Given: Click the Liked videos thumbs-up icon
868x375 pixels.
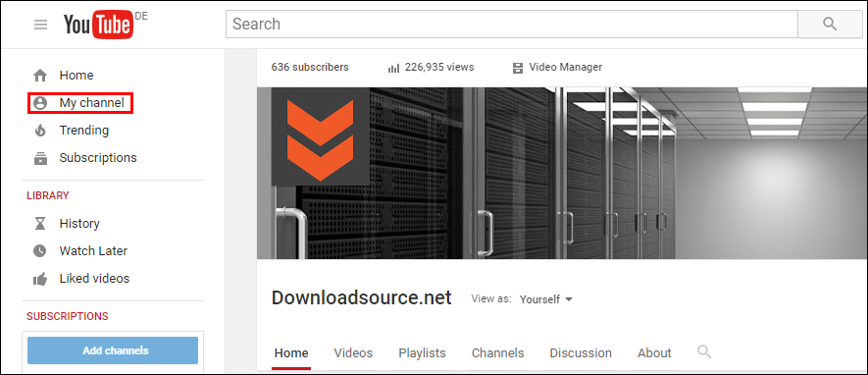Looking at the screenshot, I should (x=40, y=279).
